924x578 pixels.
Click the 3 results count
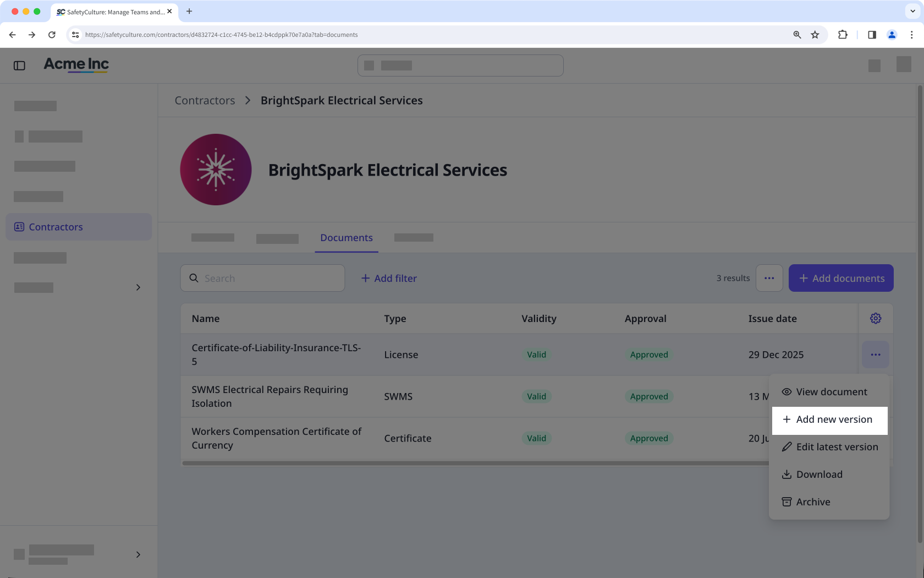tap(733, 278)
